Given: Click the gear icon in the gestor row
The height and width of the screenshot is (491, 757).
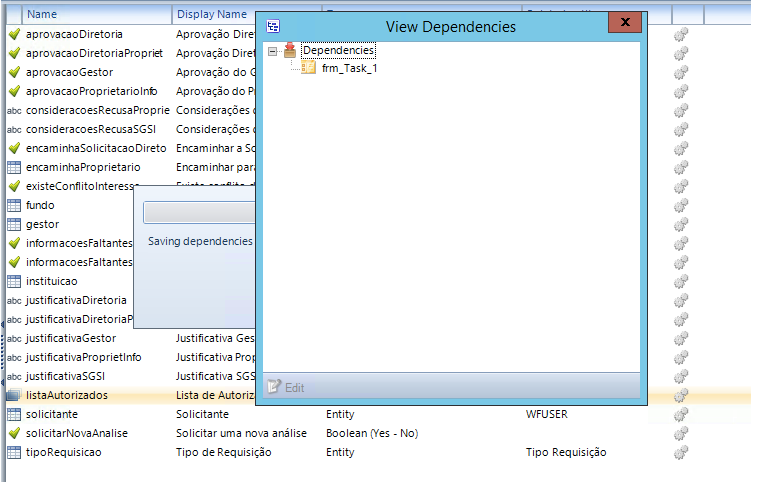Looking at the screenshot, I should click(681, 224).
